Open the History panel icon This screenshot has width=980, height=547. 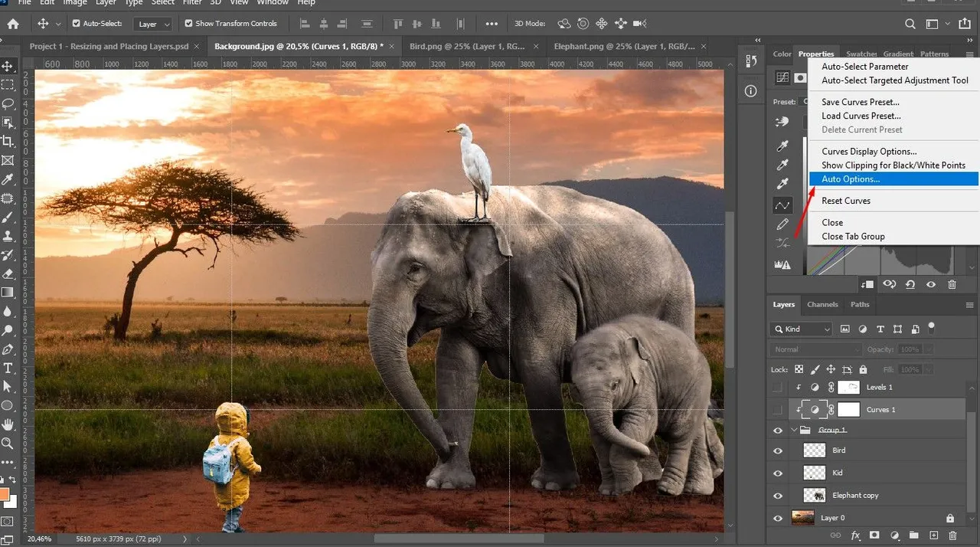pyautogui.click(x=751, y=61)
